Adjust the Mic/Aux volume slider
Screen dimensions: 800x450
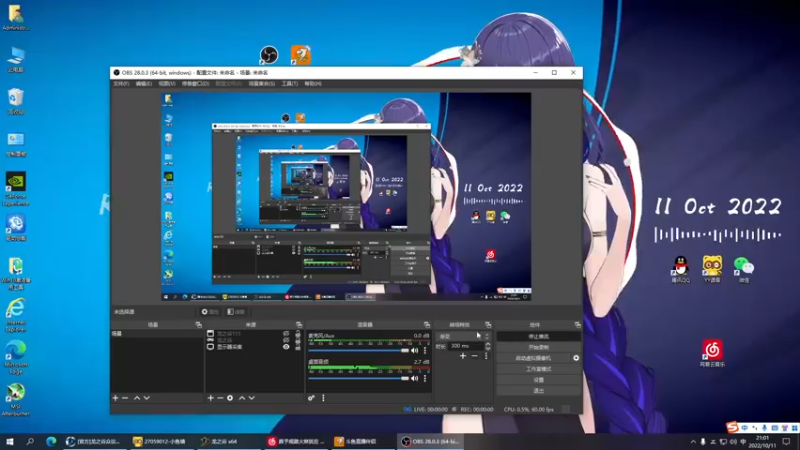click(358, 351)
